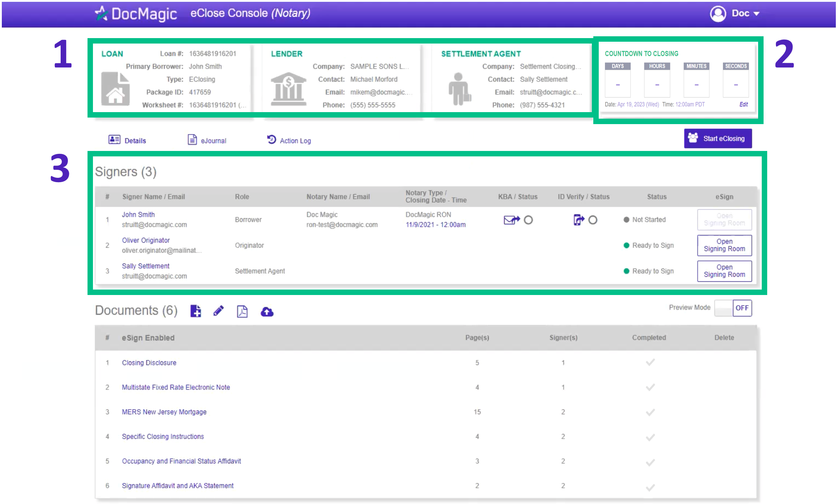Click the Ready to Sign status for Oliver Originator

[648, 246]
